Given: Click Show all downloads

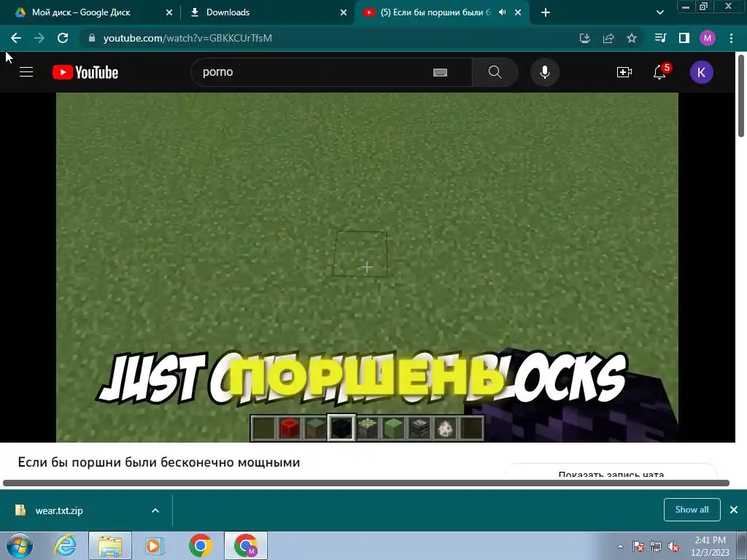Looking at the screenshot, I should [692, 510].
